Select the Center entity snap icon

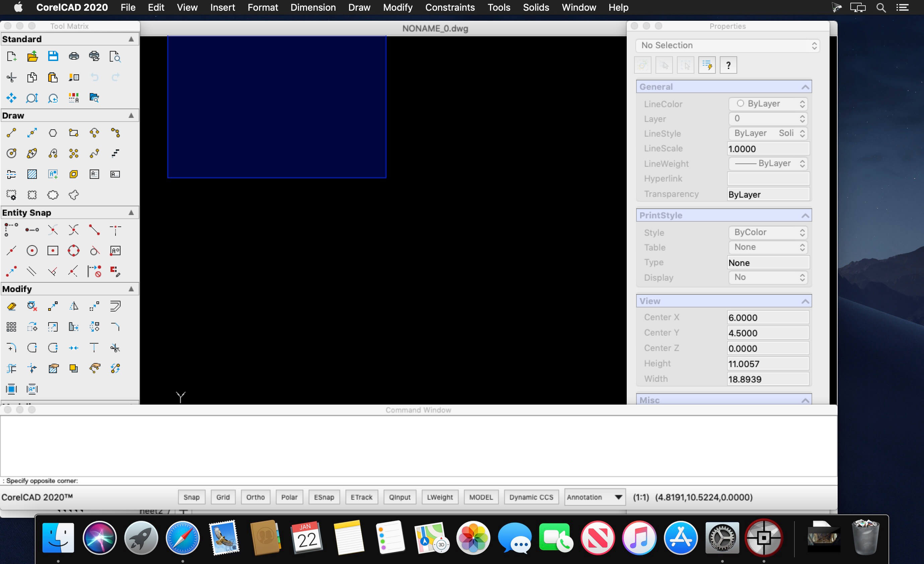pos(32,251)
